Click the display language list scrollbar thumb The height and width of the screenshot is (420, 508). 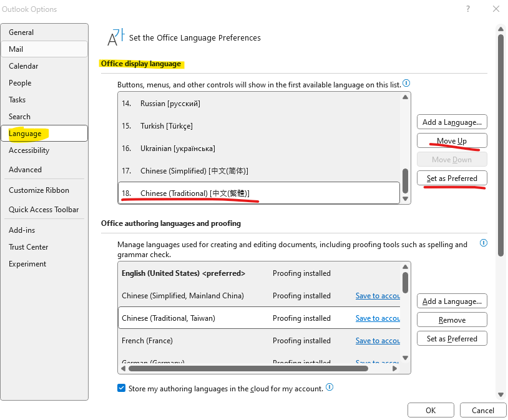405,181
